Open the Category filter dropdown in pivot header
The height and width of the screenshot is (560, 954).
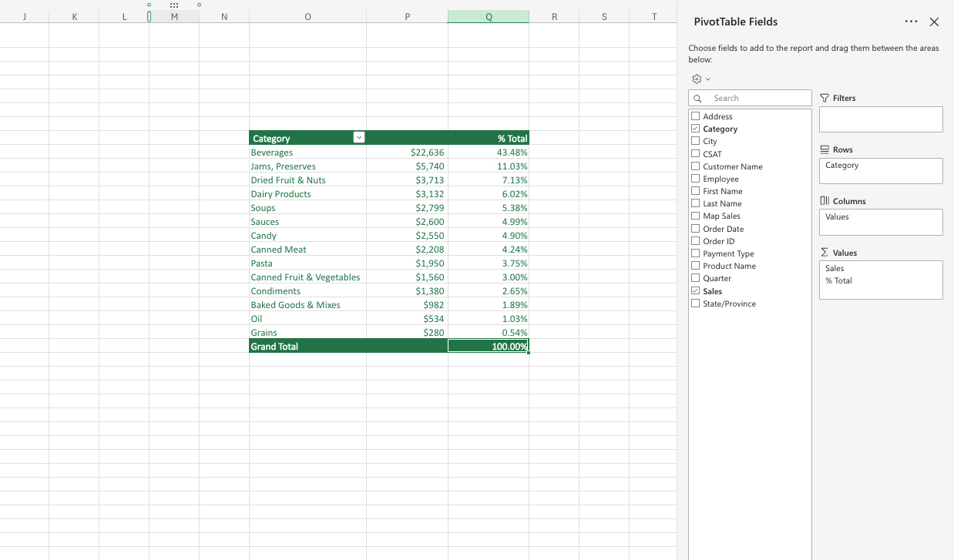point(358,138)
